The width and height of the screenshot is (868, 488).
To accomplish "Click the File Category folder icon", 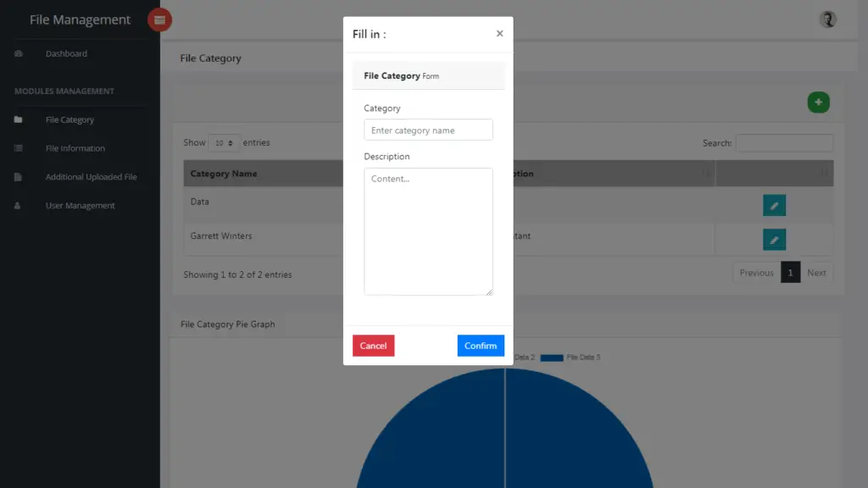I will click(x=19, y=120).
